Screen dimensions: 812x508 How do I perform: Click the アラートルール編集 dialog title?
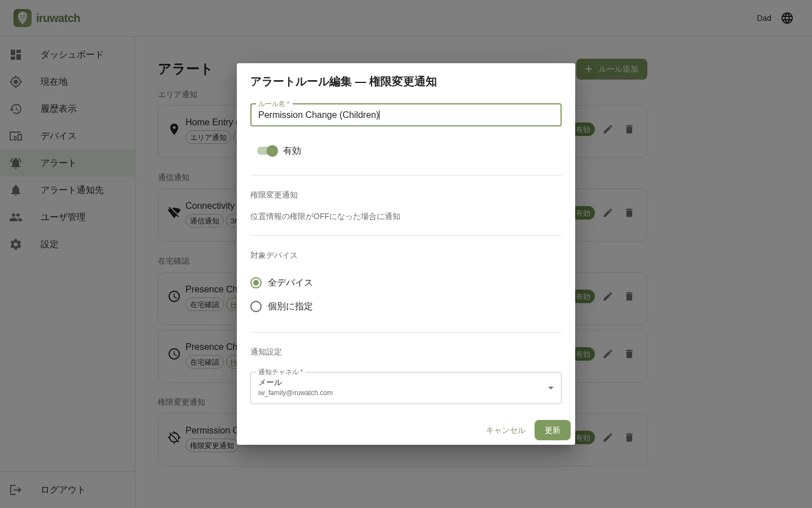(x=343, y=82)
